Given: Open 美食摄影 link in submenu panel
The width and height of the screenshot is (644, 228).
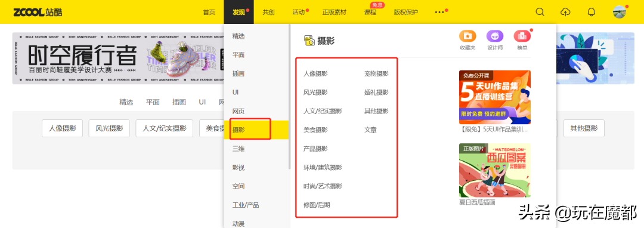Looking at the screenshot, I should click(315, 130).
